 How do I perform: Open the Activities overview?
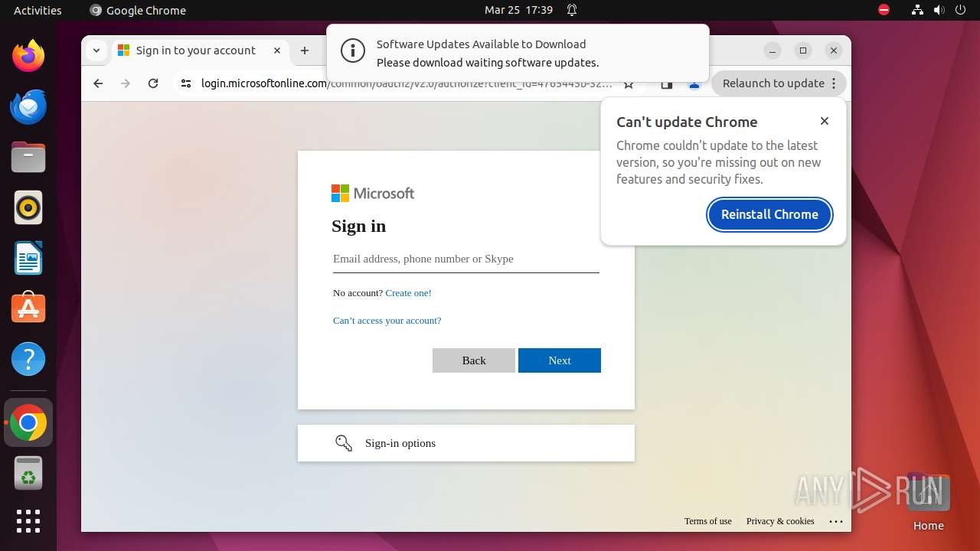tap(38, 10)
